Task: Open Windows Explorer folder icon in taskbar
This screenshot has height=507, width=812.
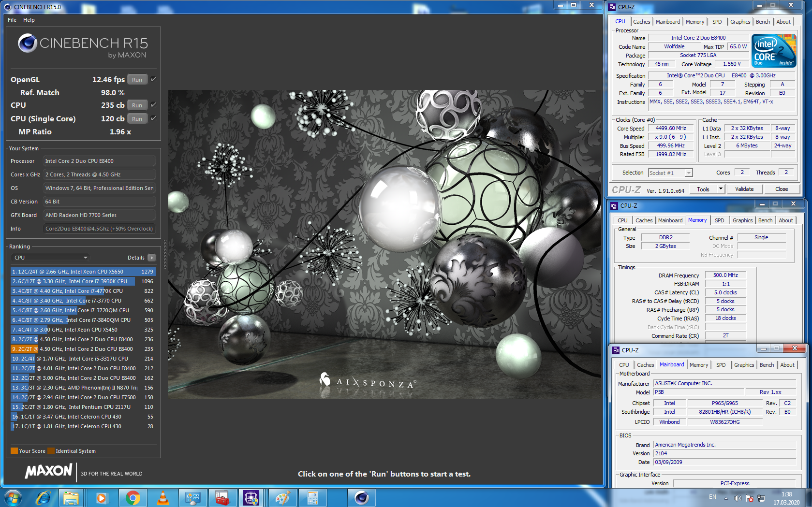Action: tap(71, 497)
